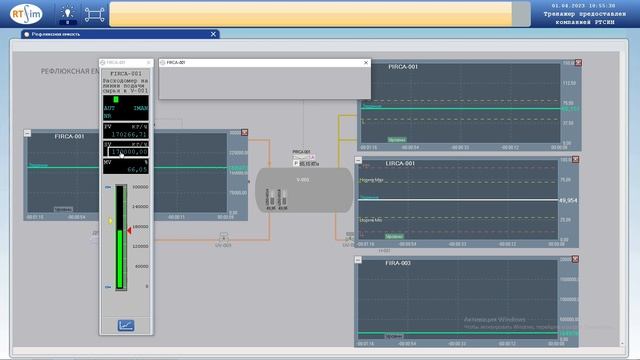Close the small FIRCA-001 faceplate window
The height and width of the screenshot is (360, 640).
point(149,62)
